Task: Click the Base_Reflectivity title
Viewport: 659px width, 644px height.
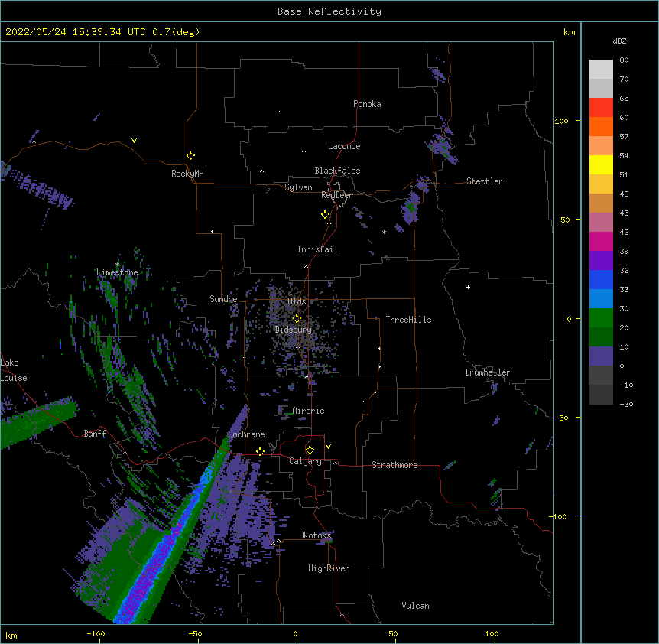Action: [329, 11]
